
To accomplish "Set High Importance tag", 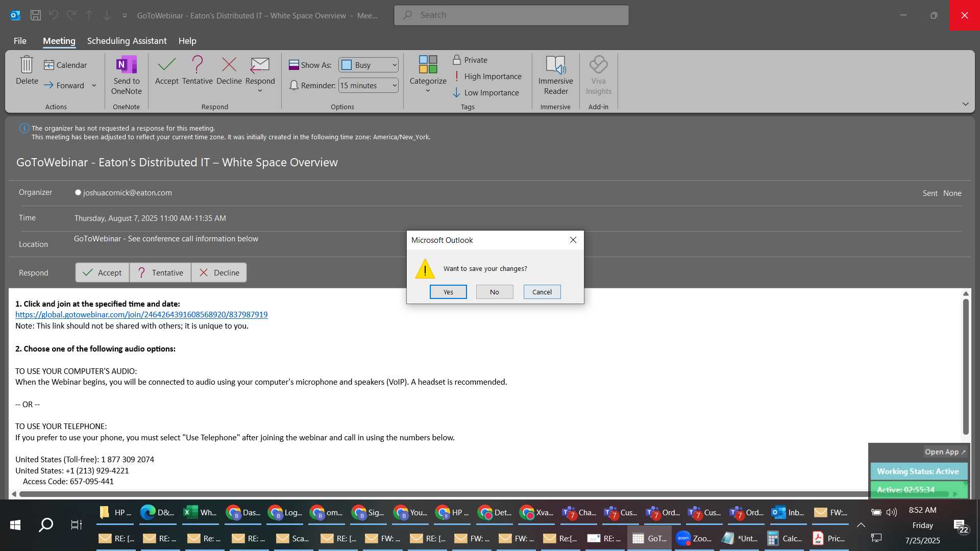I will (487, 76).
